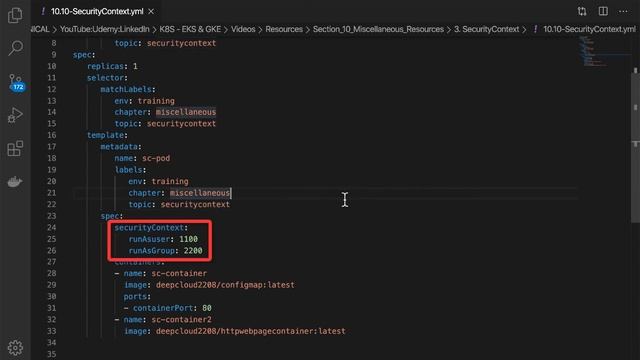Click 'ports' key on line 30
Image resolution: width=640 pixels, height=360 pixels.
(135, 296)
